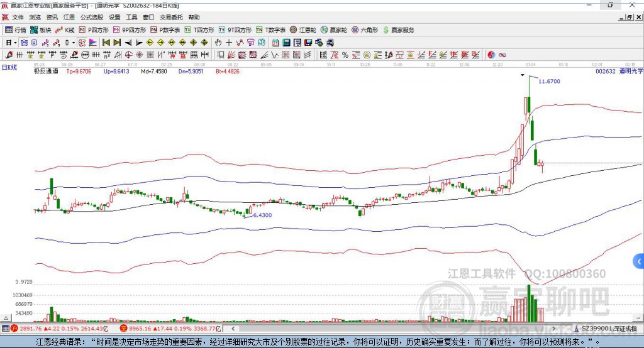Click the n² numeric tool icon

point(107,55)
